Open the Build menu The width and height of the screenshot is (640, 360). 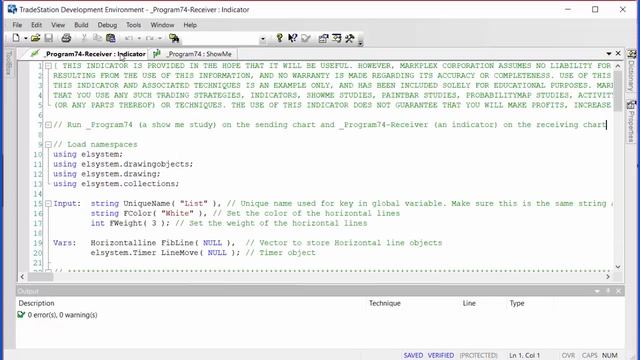coord(81,25)
